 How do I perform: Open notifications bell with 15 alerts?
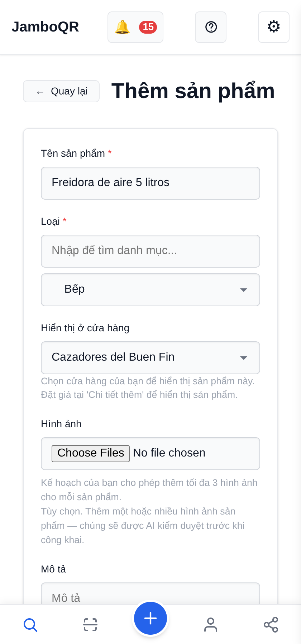(135, 27)
